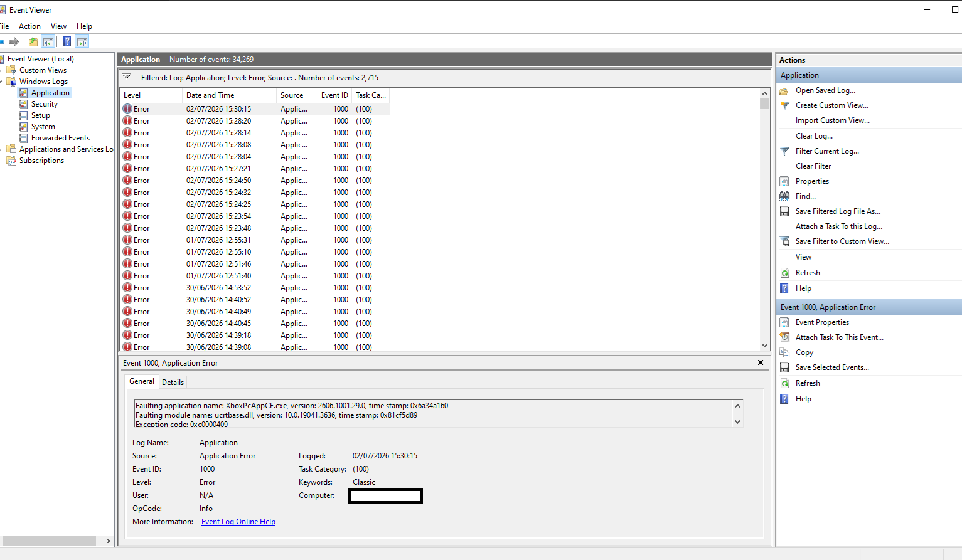This screenshot has width=962, height=560.
Task: Click the Faulting application name description text
Action: coord(292,406)
